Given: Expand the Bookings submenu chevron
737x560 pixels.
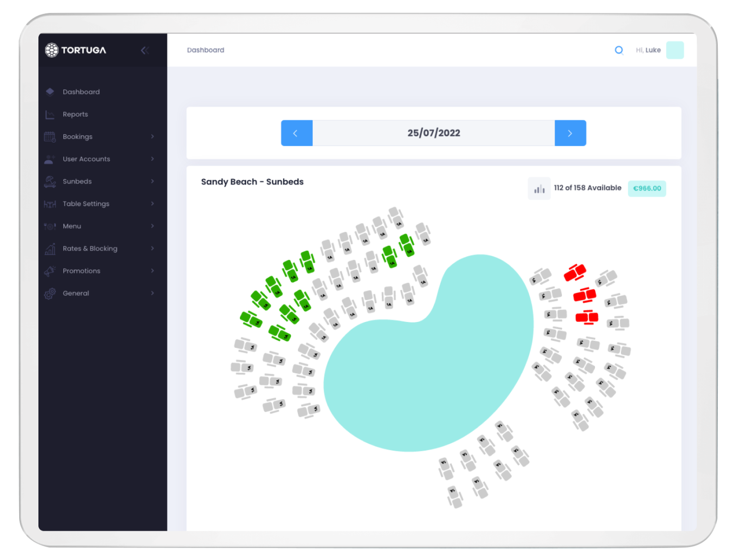Looking at the screenshot, I should 153,137.
